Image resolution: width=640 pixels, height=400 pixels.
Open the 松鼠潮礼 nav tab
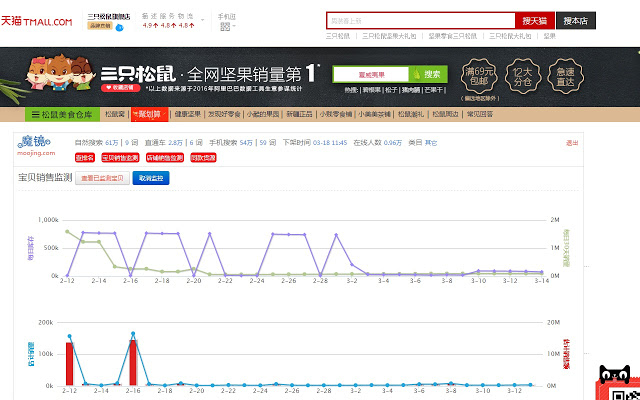(x=411, y=114)
